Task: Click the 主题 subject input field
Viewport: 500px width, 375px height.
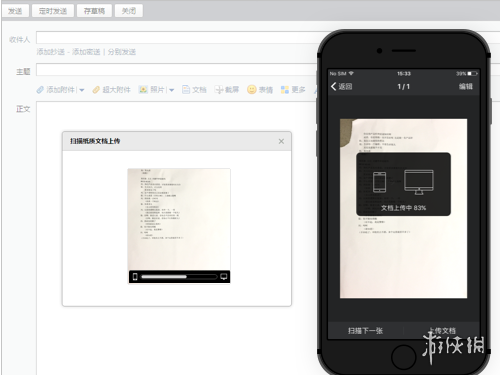Action: [178, 70]
